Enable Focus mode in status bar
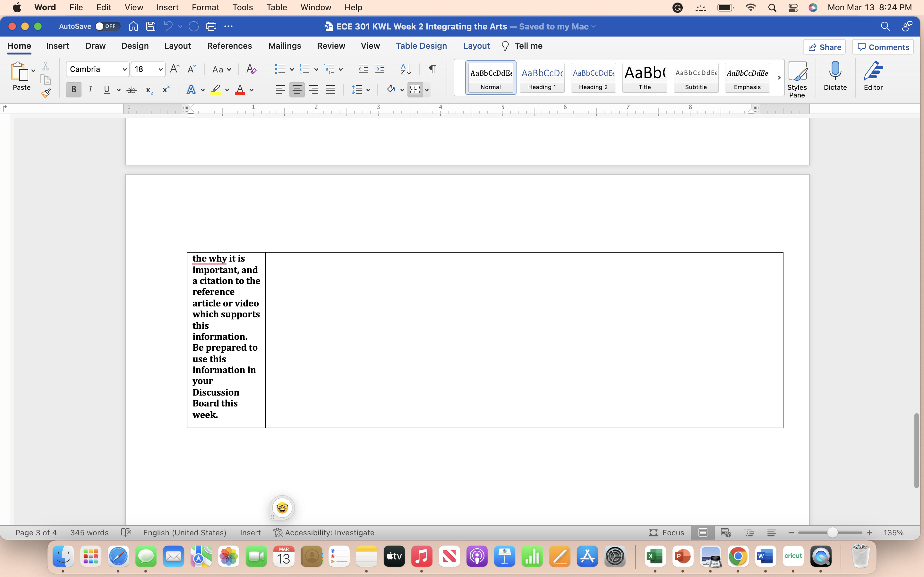This screenshot has height=577, width=924. [x=666, y=532]
